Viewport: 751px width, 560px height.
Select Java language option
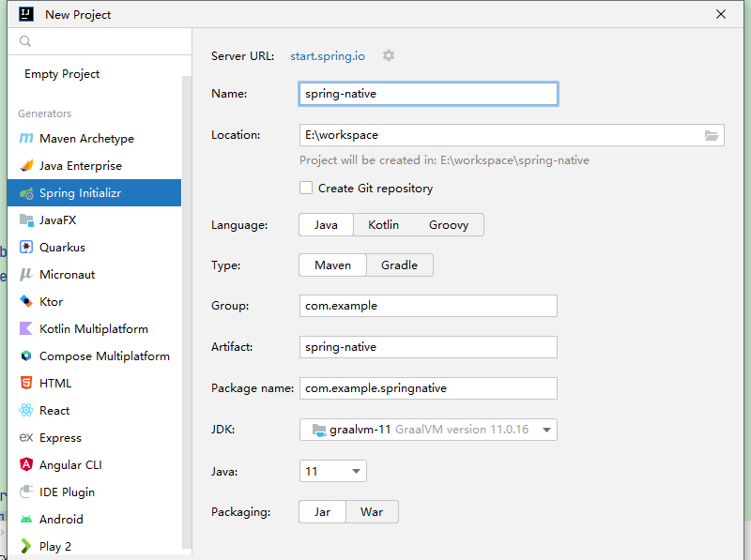pos(326,225)
